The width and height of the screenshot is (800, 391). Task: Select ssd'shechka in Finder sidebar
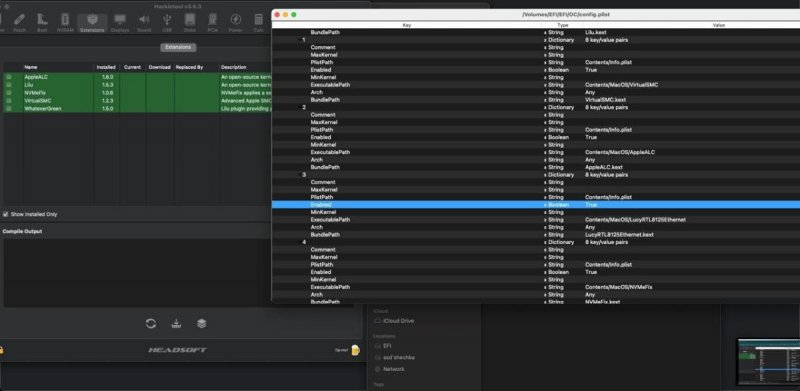tap(394, 357)
